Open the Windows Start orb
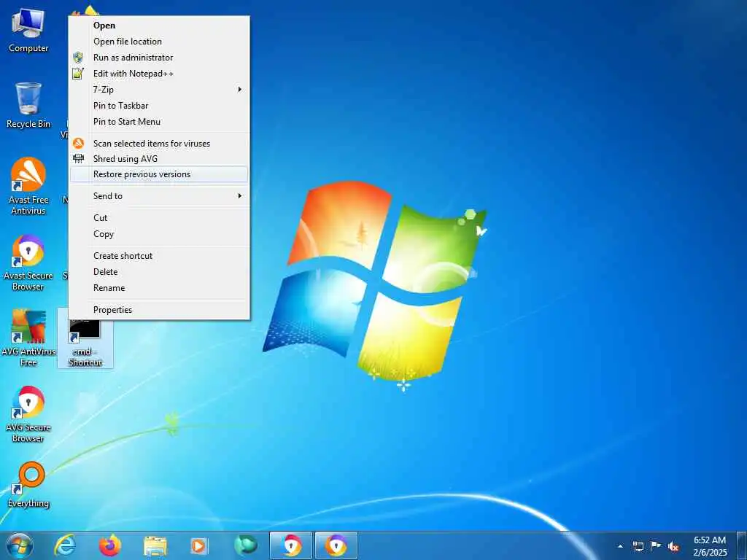 click(x=19, y=545)
